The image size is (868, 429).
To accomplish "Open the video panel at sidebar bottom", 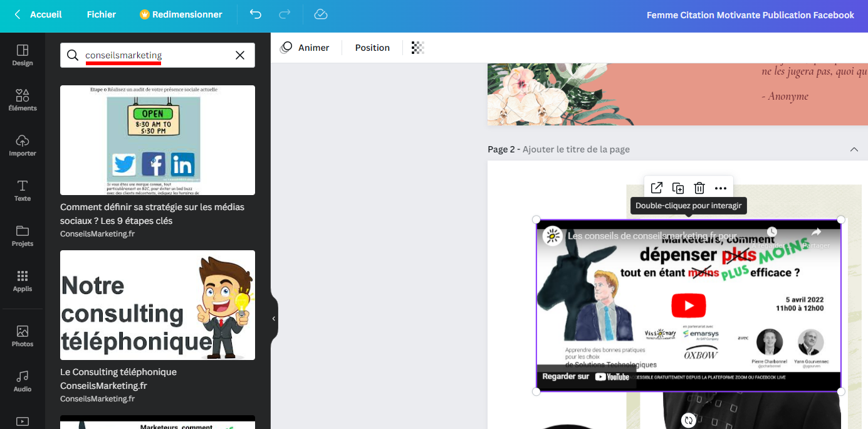I will [x=23, y=421].
